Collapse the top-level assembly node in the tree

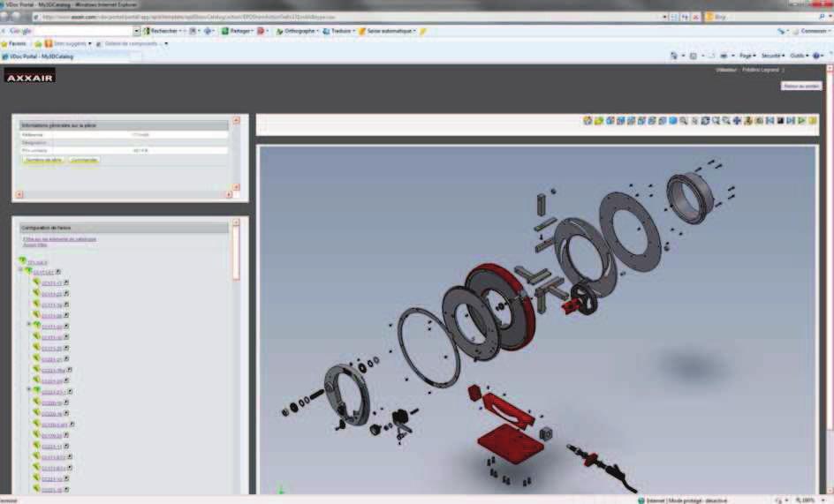pyautogui.click(x=20, y=271)
